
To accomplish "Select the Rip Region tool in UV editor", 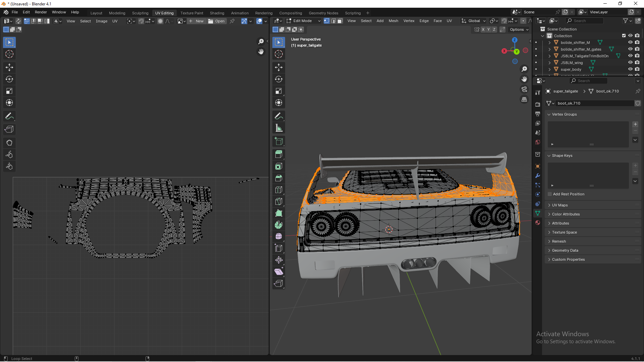I will point(9,129).
